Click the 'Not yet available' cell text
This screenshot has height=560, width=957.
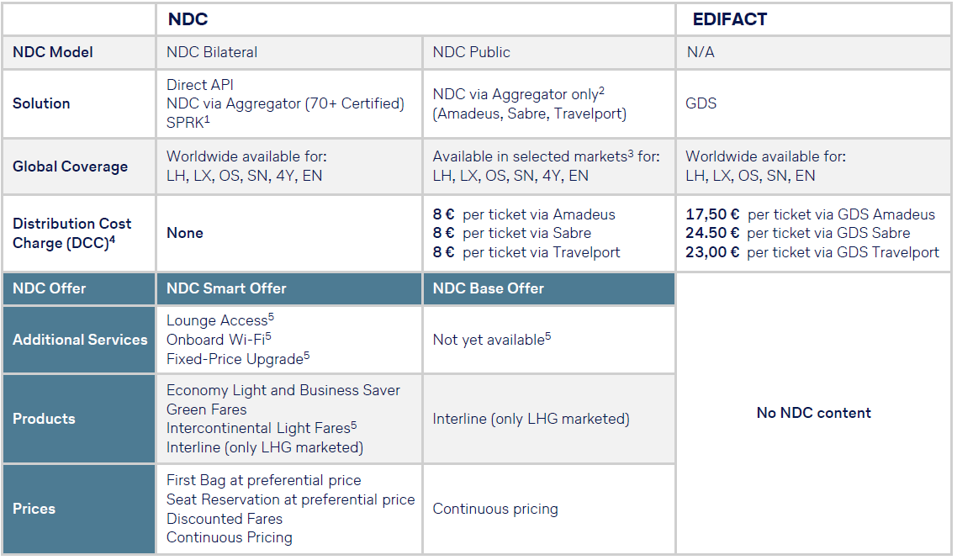pos(489,340)
